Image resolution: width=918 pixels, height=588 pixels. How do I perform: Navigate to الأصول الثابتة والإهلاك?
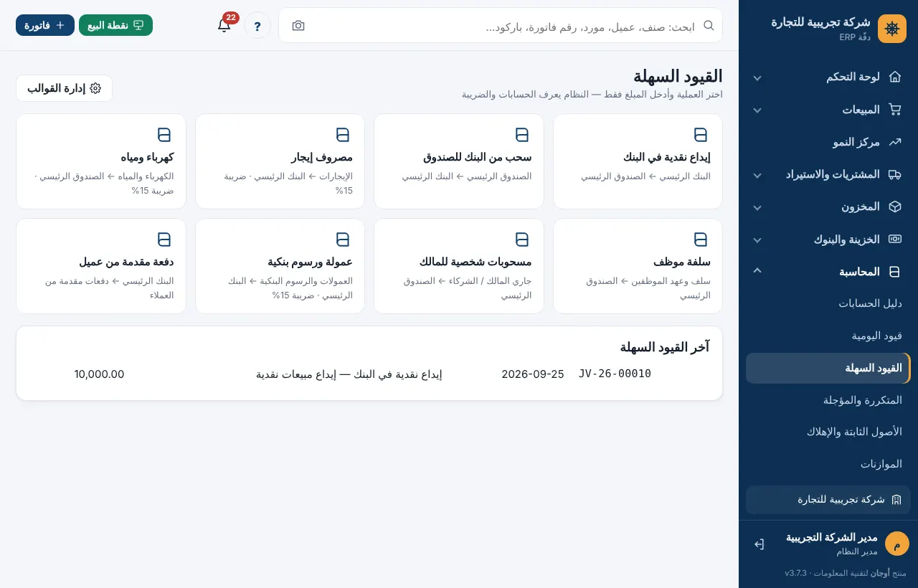click(828, 432)
